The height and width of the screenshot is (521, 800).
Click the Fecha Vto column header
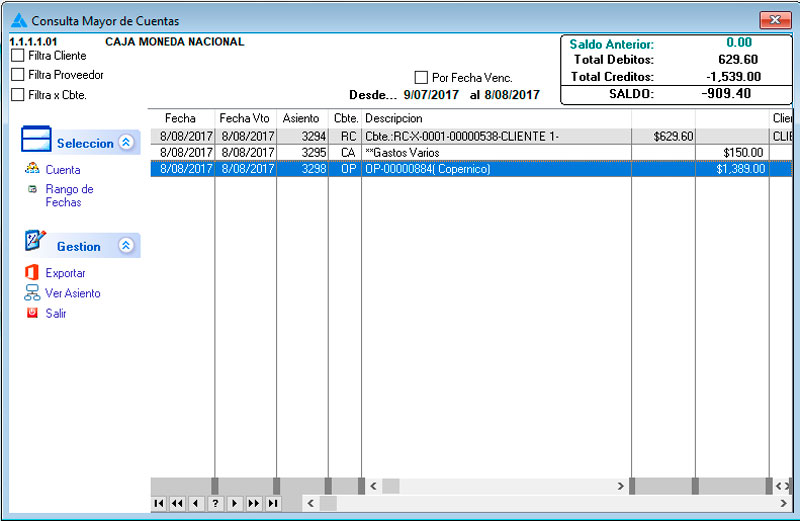[245, 118]
